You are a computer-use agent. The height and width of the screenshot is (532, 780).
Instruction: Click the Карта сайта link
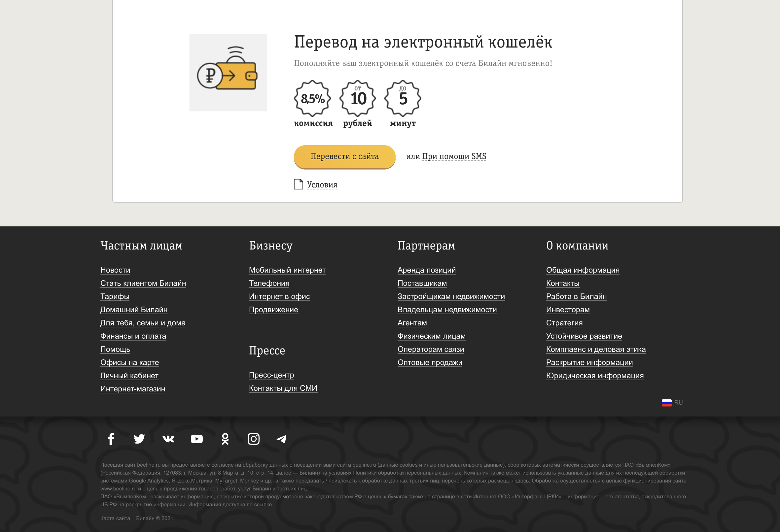point(115,518)
